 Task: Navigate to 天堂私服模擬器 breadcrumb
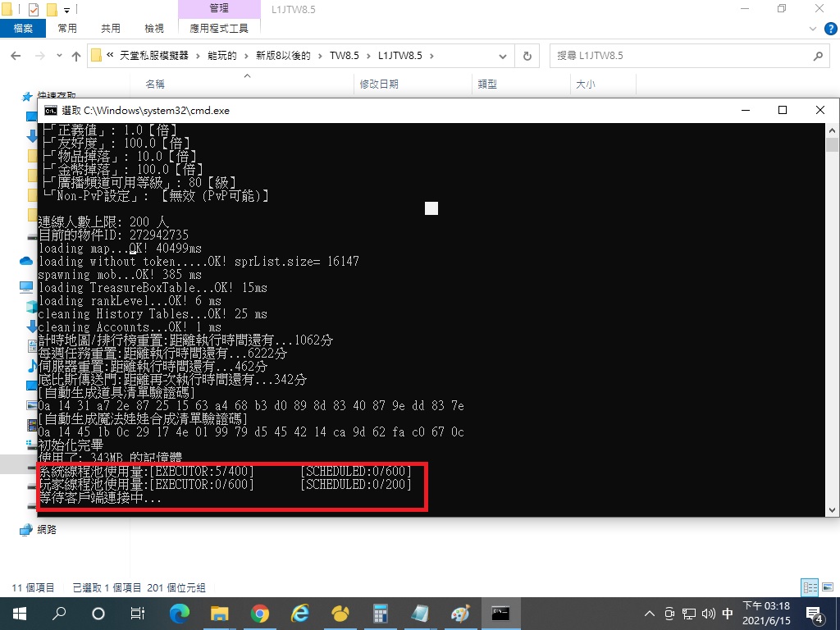(154, 56)
